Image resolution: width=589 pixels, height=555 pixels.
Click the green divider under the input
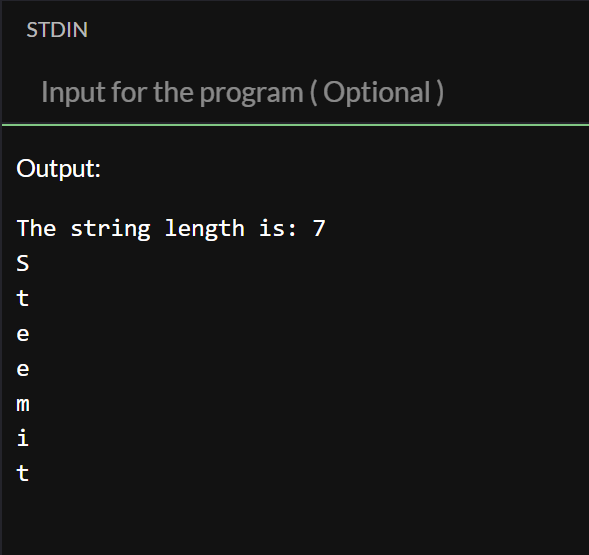(295, 124)
